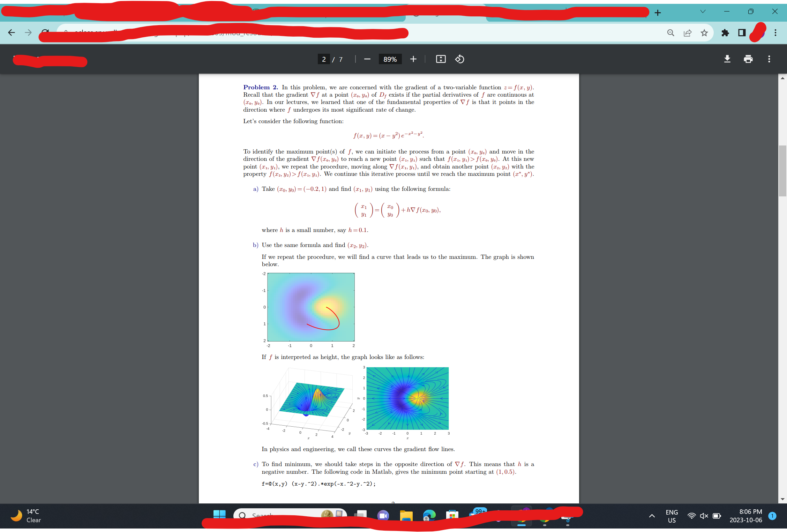Open File Explorer from the taskbar

[407, 516]
